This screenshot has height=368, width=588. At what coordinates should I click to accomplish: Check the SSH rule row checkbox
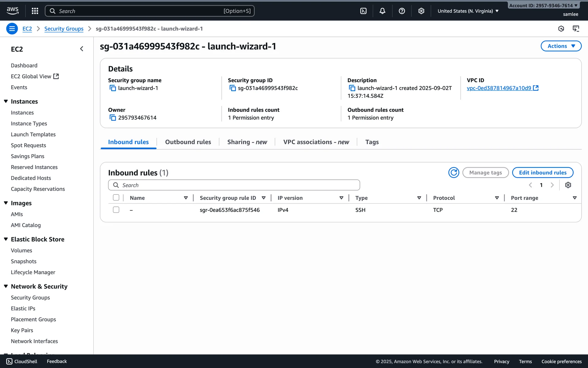click(x=116, y=210)
